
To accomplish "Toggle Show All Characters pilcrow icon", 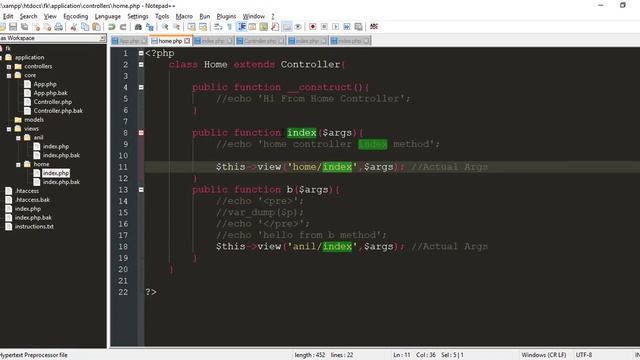I will [229, 27].
